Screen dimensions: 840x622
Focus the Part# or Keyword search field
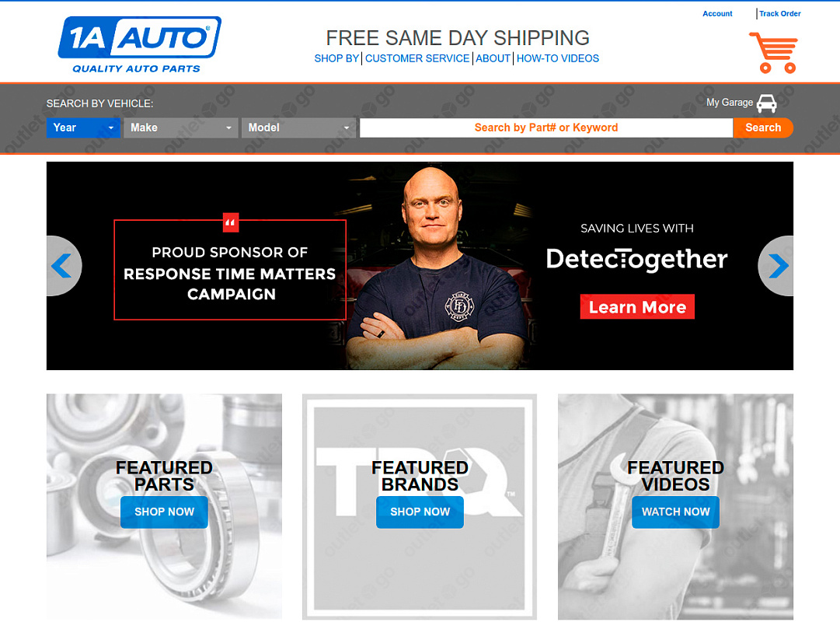coord(546,128)
